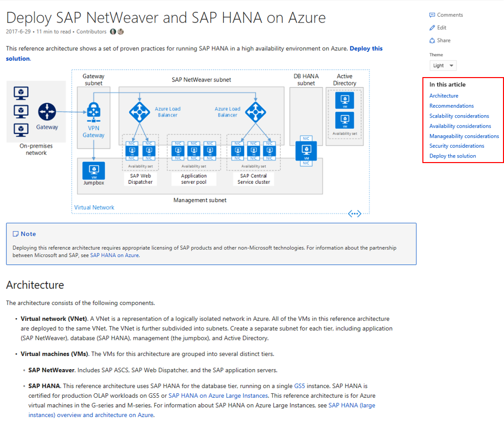Go to Scalability considerations section

click(459, 116)
